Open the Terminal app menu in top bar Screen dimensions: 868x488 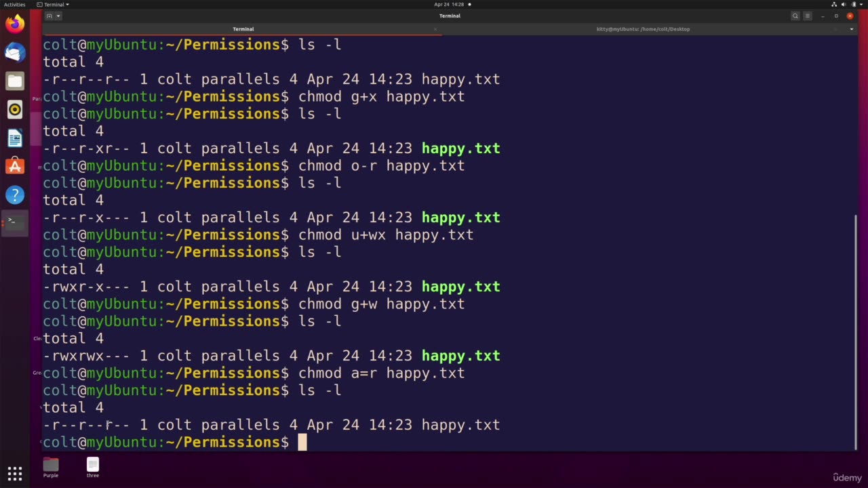click(53, 4)
